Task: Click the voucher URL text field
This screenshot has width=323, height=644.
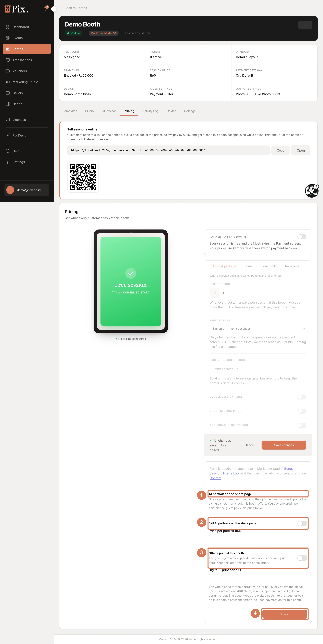Action: point(168,150)
